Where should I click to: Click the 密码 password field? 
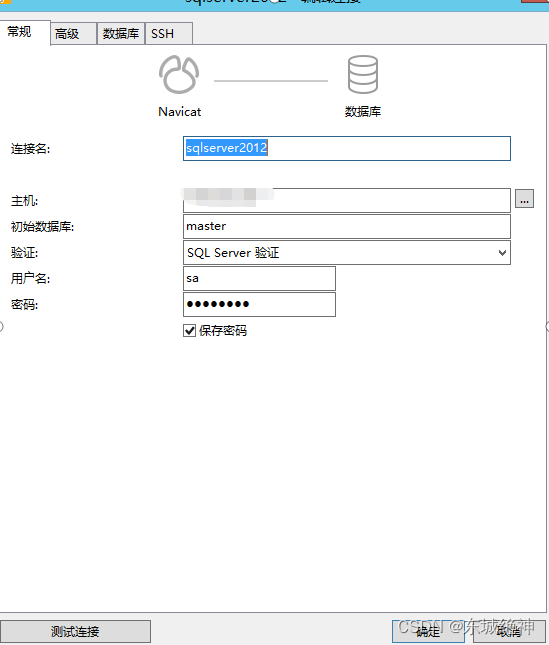259,304
